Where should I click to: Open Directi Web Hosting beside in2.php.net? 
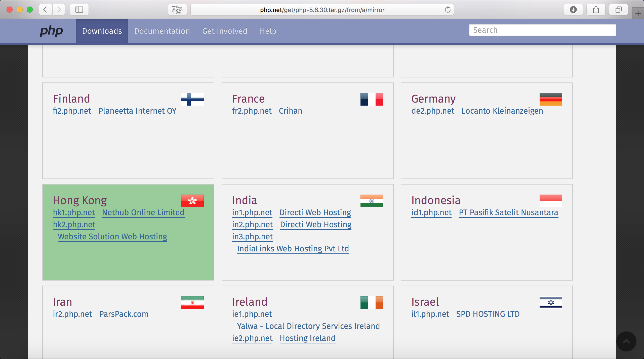316,225
